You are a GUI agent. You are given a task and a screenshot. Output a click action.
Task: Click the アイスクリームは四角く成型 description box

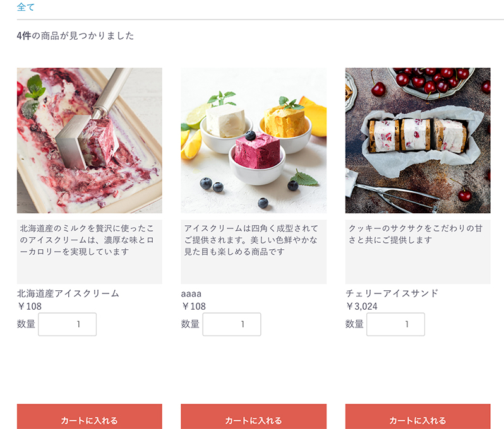point(254,252)
